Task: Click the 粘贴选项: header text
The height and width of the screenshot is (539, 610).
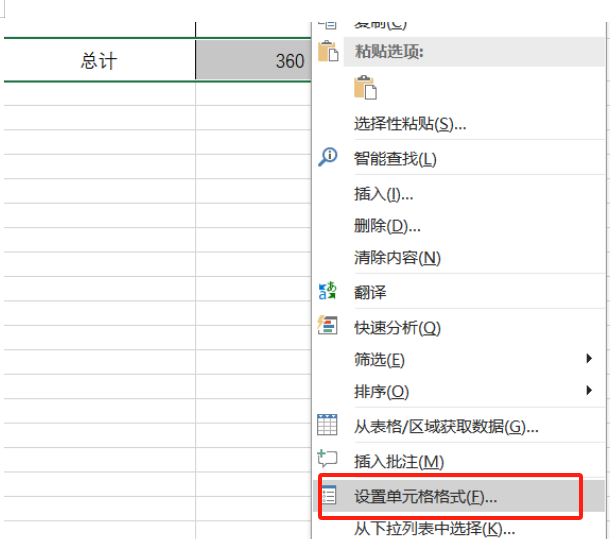Action: (x=389, y=51)
